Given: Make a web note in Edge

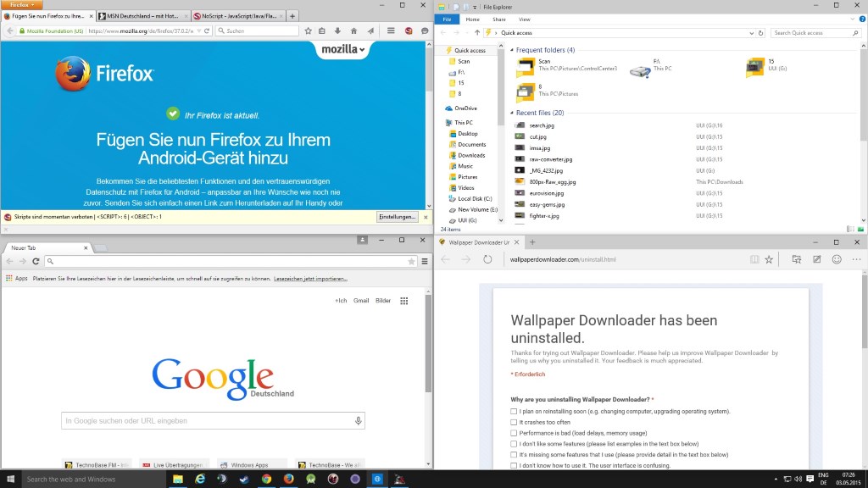Looking at the screenshot, I should click(x=816, y=259).
